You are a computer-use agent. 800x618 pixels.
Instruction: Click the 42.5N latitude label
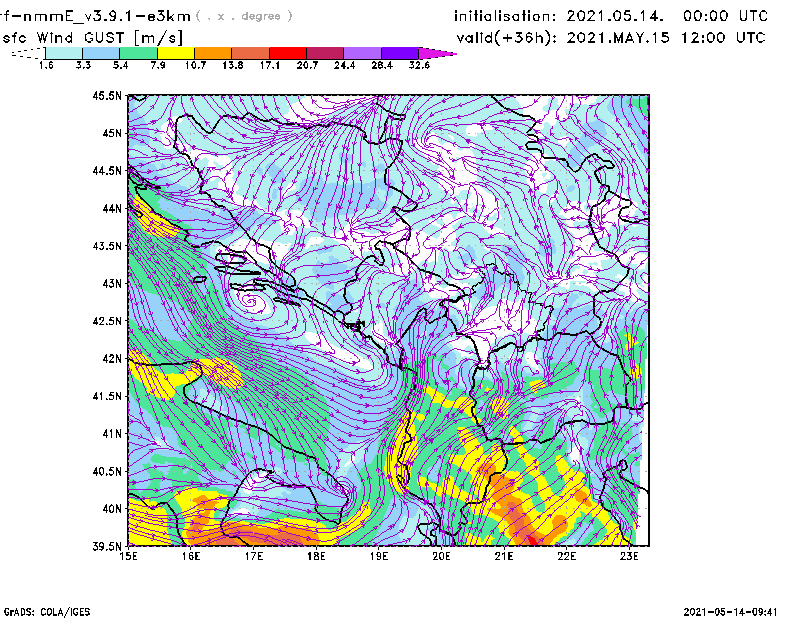tap(107, 321)
